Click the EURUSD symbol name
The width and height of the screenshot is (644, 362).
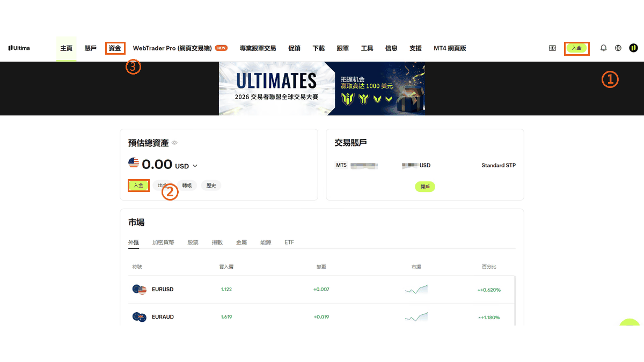coord(163,290)
